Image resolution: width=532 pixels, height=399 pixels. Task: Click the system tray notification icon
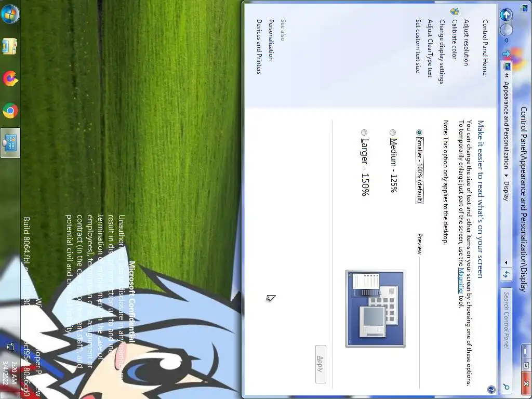[x=10, y=347]
